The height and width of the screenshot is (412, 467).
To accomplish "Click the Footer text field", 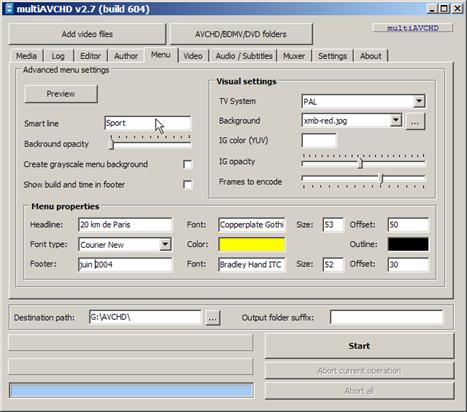I will [125, 265].
